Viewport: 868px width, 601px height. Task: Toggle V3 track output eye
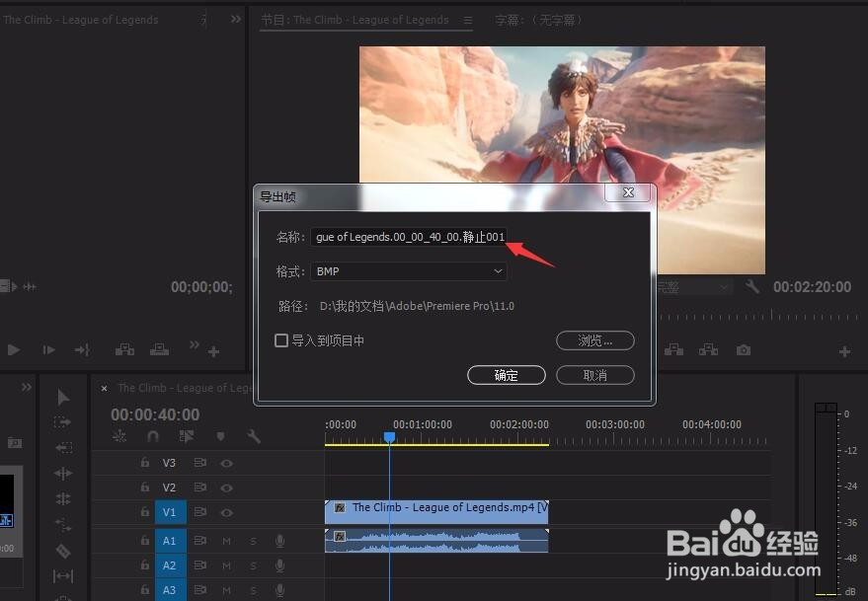pyautogui.click(x=226, y=463)
